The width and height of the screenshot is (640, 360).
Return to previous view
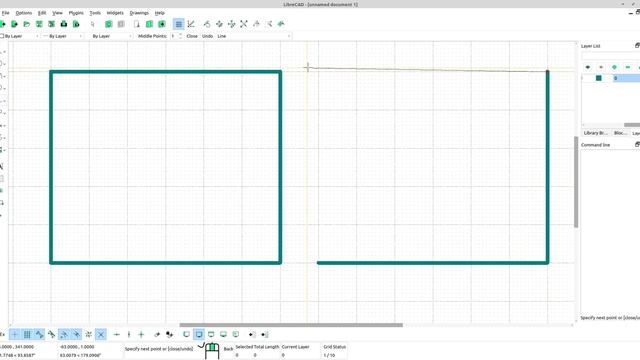click(x=256, y=24)
